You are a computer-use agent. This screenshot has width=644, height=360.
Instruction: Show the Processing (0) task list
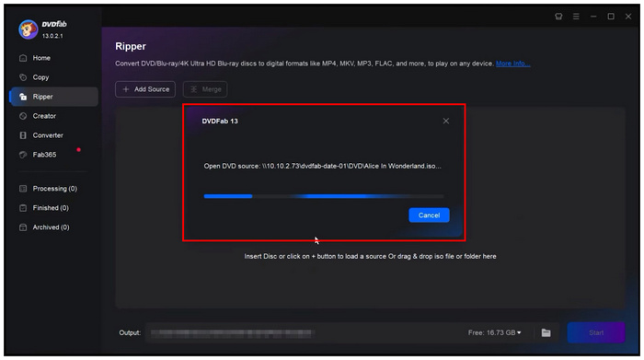(x=53, y=189)
